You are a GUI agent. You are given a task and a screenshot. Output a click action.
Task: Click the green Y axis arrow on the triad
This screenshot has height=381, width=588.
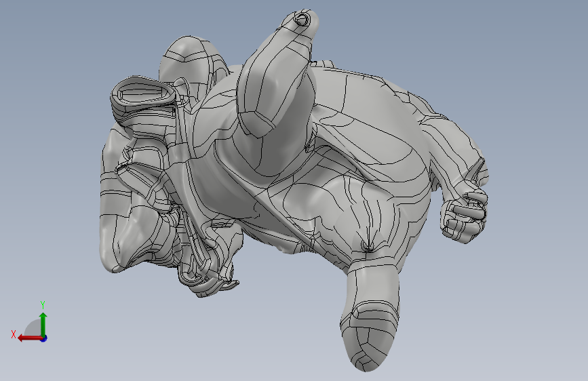[x=43, y=324]
